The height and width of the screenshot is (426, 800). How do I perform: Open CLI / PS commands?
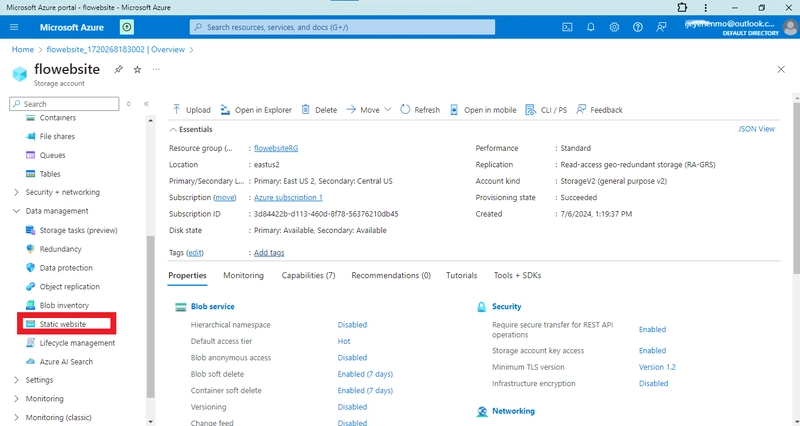546,110
